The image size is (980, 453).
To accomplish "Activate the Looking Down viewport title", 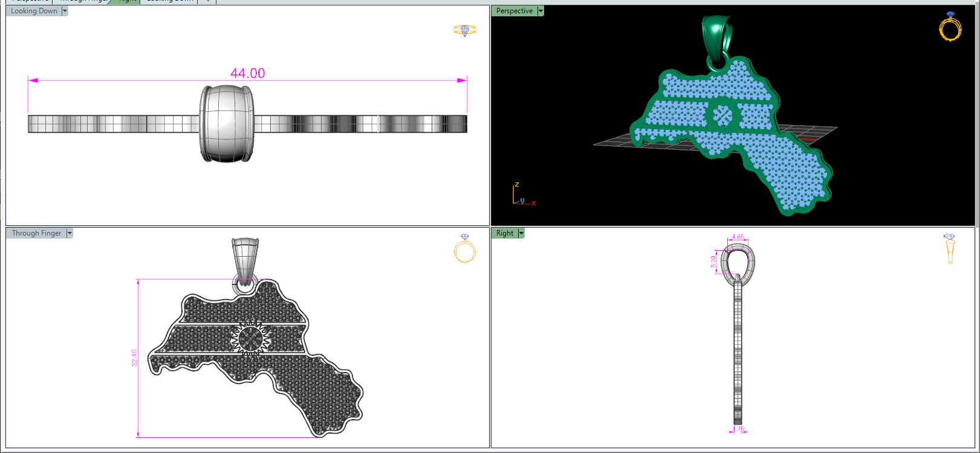I will pos(34,11).
